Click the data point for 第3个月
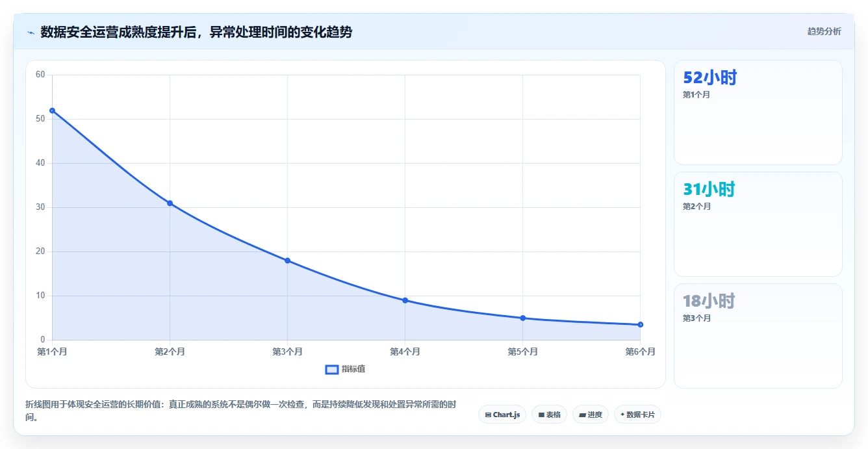Viewport: 868px width, 449px height. 287,261
